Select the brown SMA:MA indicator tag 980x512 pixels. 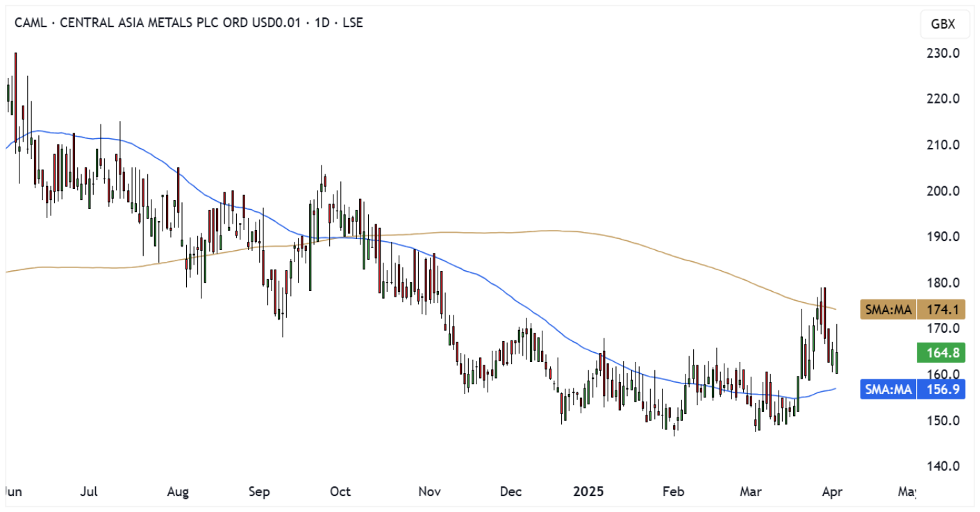coord(888,310)
